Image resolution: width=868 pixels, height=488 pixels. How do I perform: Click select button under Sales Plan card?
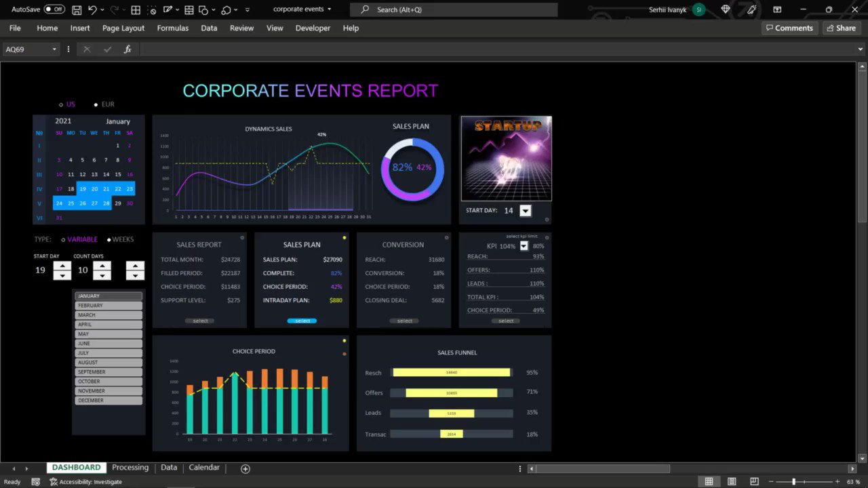[302, 321]
